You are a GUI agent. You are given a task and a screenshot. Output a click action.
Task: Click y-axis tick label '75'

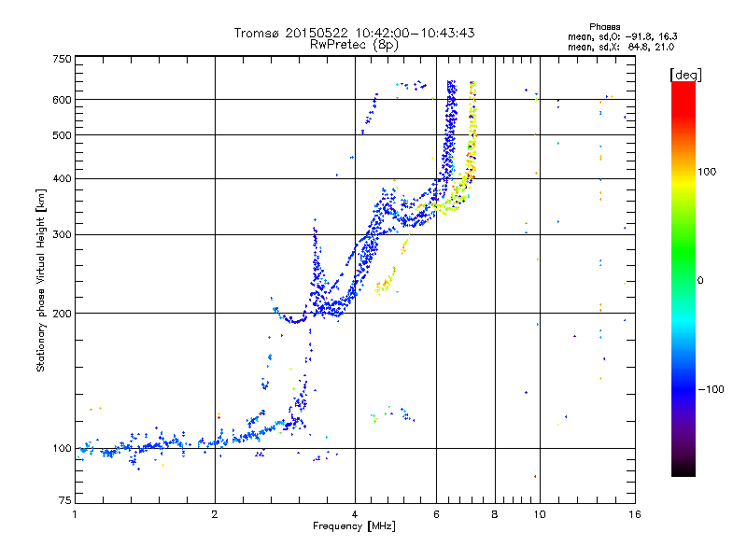pos(65,500)
